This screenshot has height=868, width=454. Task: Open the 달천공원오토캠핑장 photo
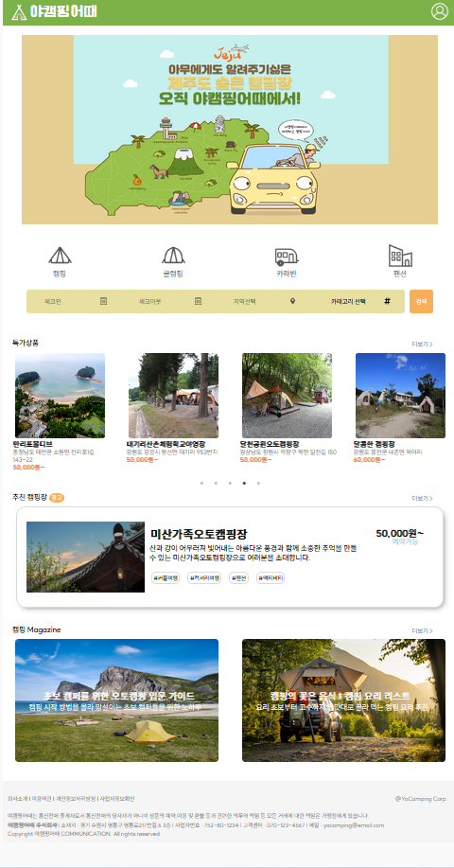pyautogui.click(x=287, y=396)
